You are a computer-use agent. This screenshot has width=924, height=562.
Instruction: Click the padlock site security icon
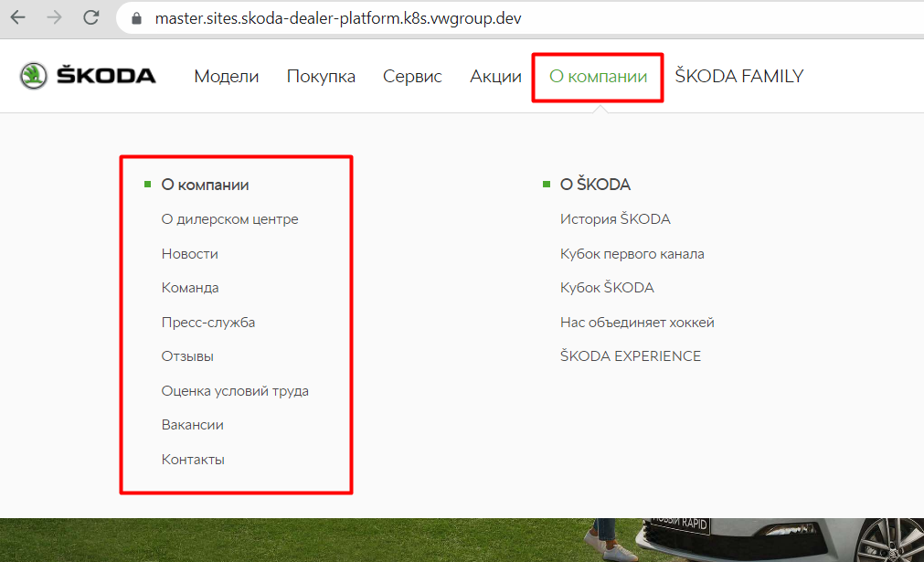point(137,18)
